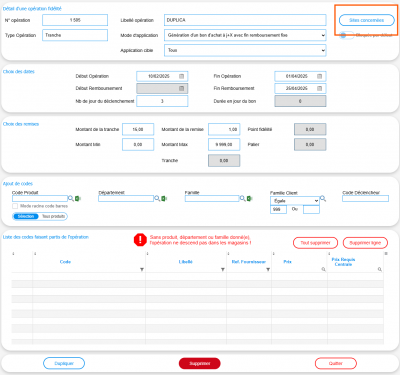Sort by Prix column header
The image size is (400, 375).
(x=287, y=262)
